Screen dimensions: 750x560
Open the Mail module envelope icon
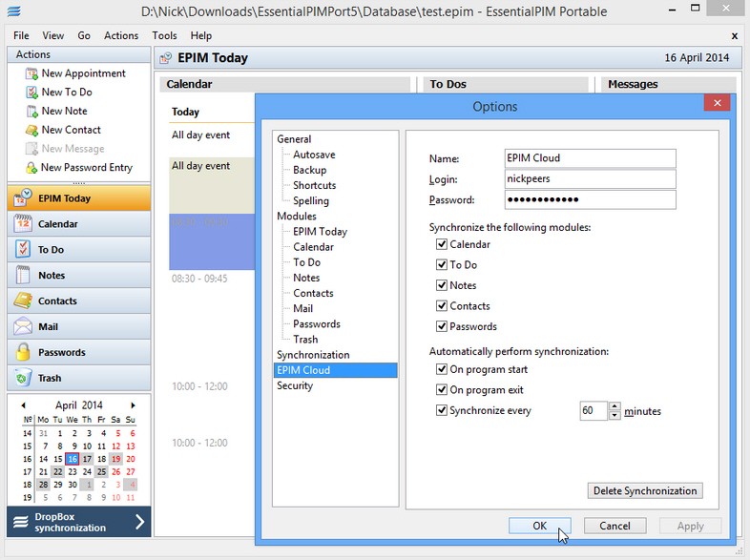pyautogui.click(x=22, y=326)
